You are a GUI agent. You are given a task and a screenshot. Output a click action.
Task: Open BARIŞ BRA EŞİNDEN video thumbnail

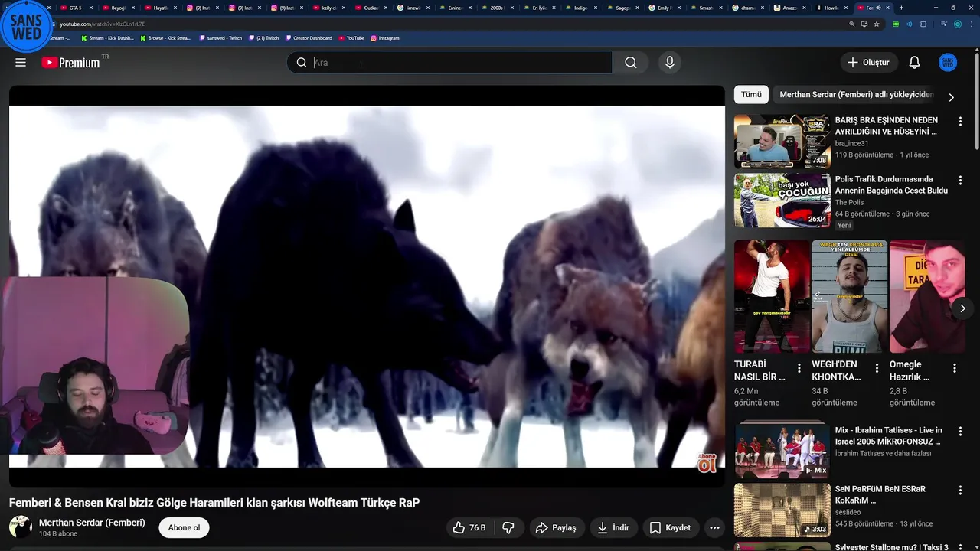coord(782,142)
